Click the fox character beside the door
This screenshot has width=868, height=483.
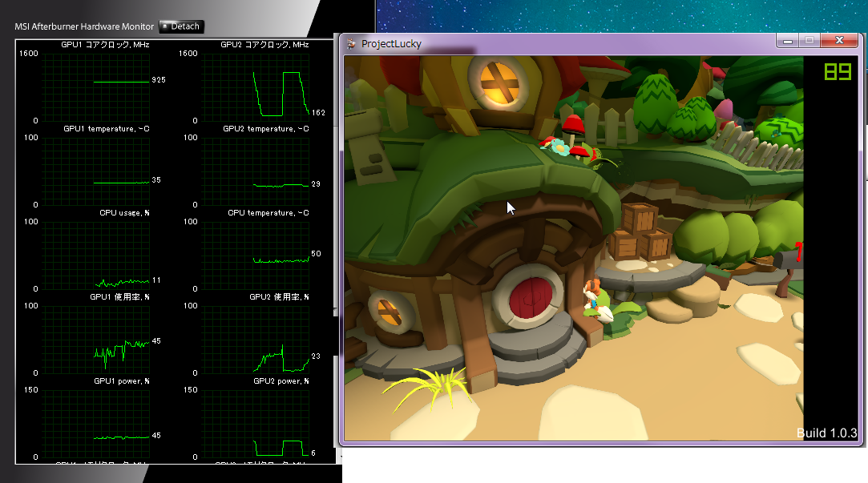(x=597, y=301)
